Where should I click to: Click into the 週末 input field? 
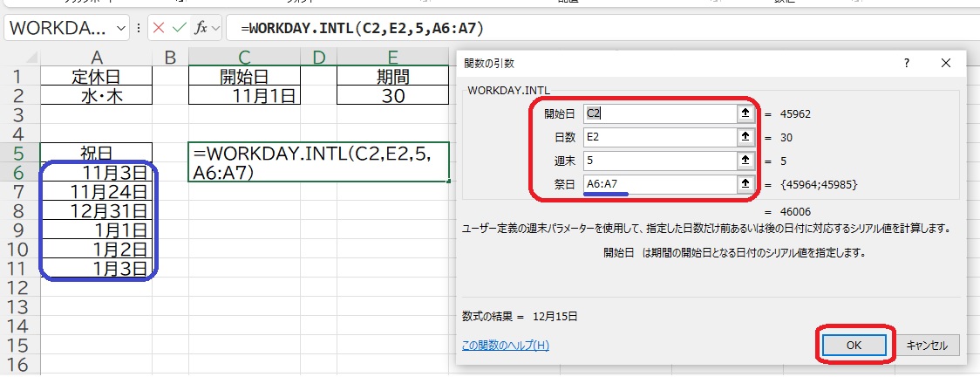point(660,161)
